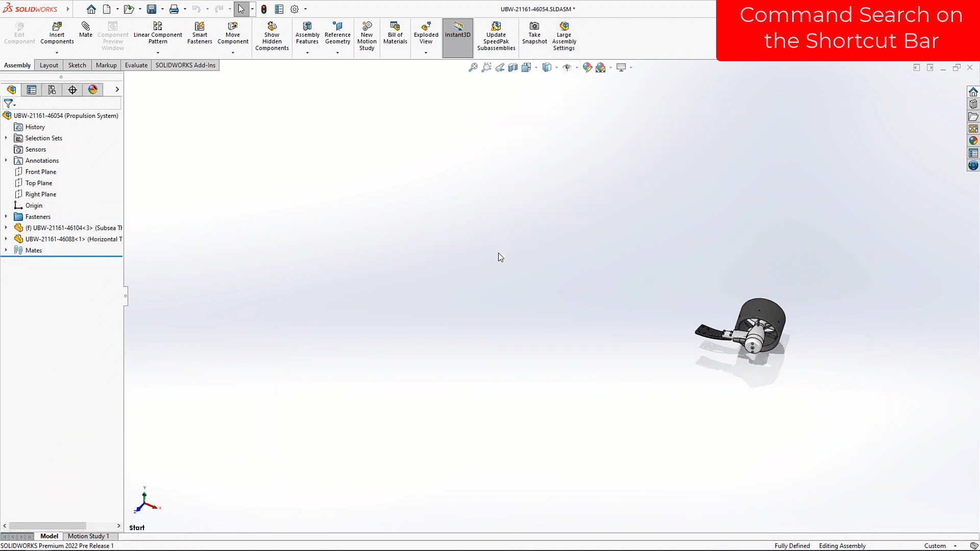The width and height of the screenshot is (980, 551).
Task: Expand the Exploded View dropdown arrow
Action: click(x=426, y=53)
